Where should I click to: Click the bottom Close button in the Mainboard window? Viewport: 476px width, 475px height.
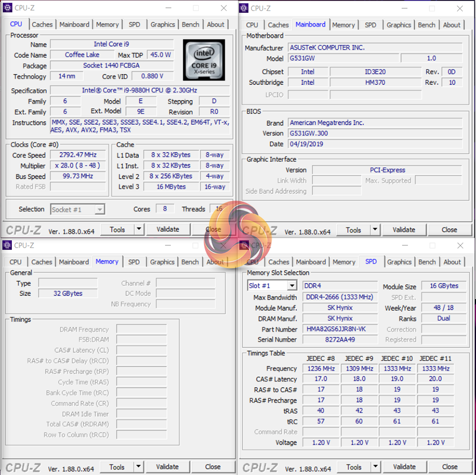450,230
